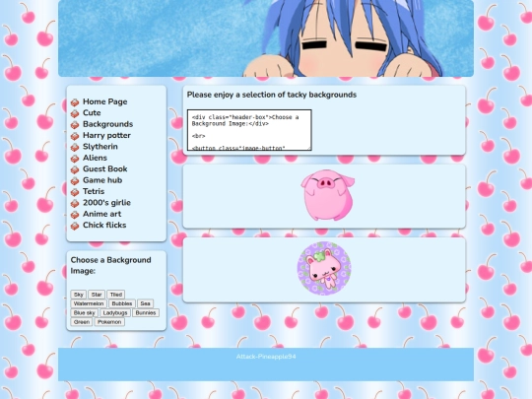Open the Tetris link

pos(94,191)
